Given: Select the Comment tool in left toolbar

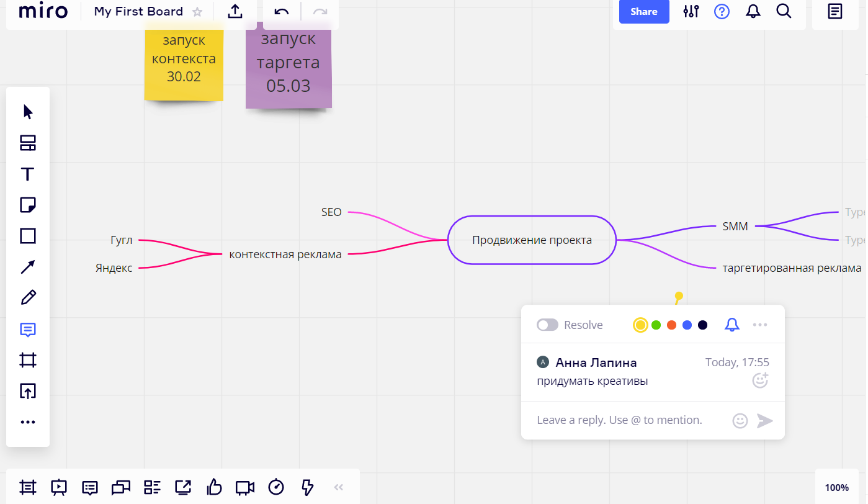Looking at the screenshot, I should (28, 329).
